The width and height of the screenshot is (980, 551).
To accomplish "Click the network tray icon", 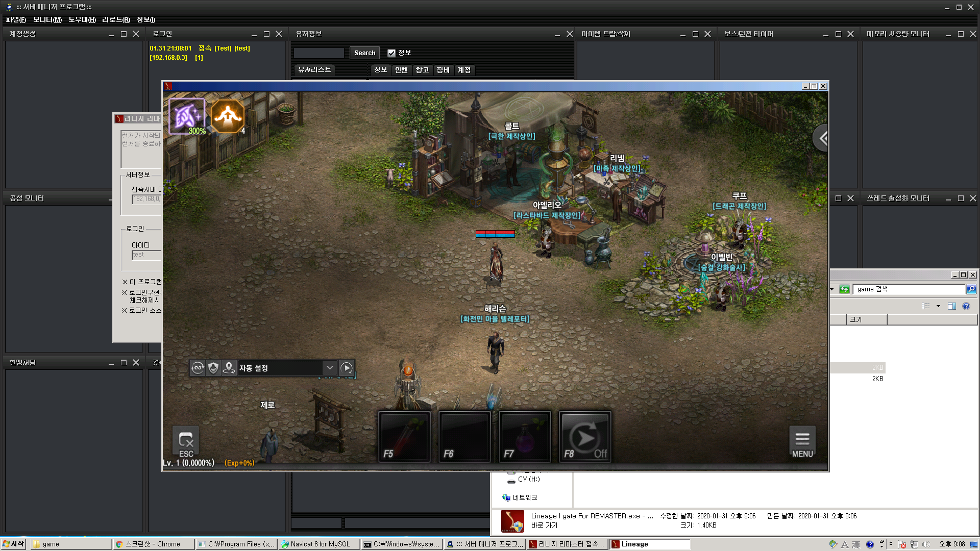I will click(x=914, y=544).
